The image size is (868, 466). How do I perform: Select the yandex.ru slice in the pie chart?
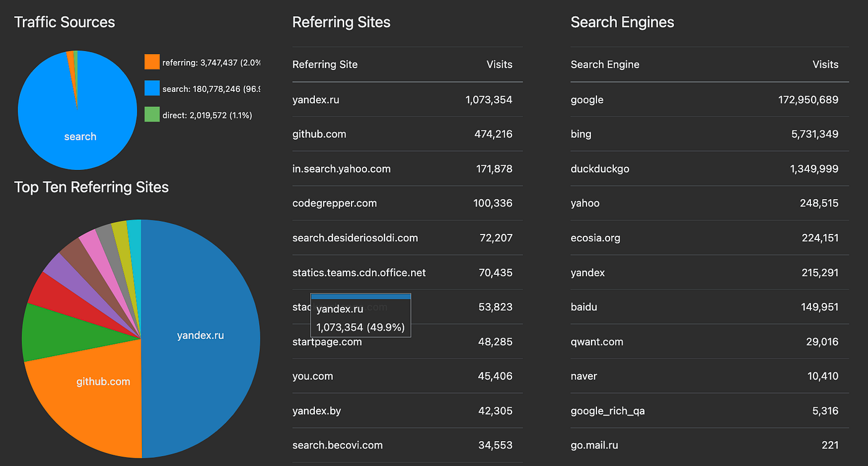coord(200,336)
